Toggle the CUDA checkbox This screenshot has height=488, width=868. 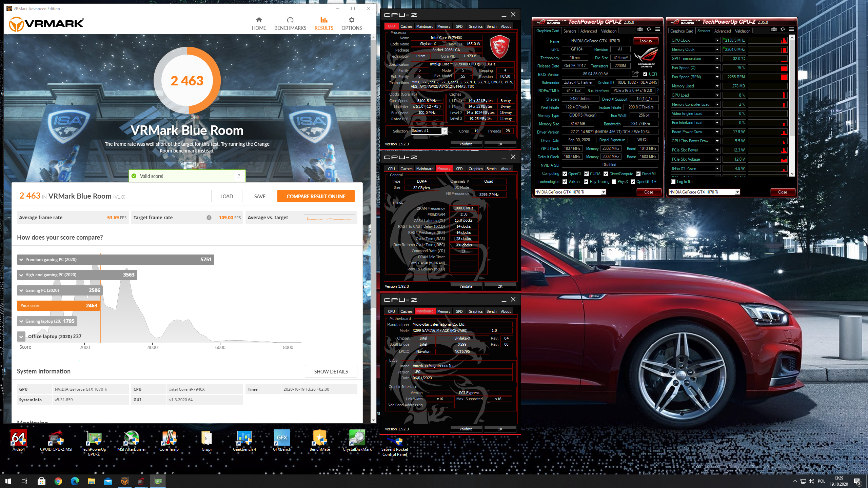point(586,174)
